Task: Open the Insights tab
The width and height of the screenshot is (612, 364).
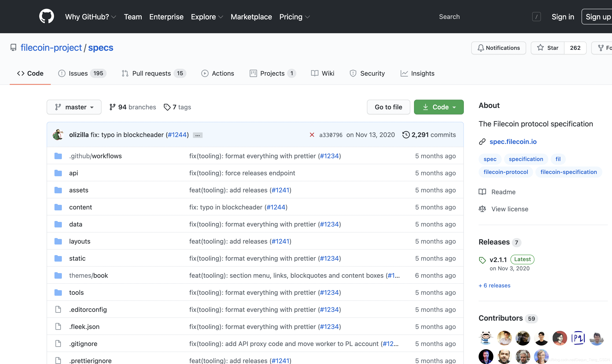Action: pyautogui.click(x=417, y=73)
